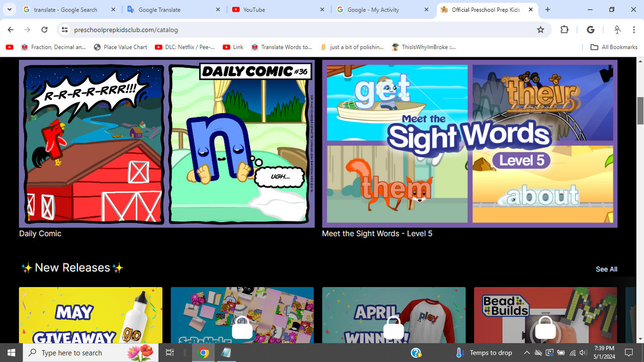Open the browser extensions puzzle icon
This screenshot has height=362, width=644.
point(565,30)
